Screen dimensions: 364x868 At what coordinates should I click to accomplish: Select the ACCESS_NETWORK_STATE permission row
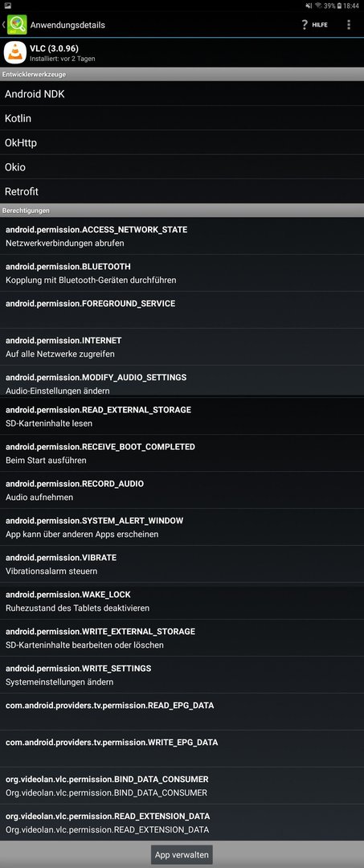pos(182,235)
